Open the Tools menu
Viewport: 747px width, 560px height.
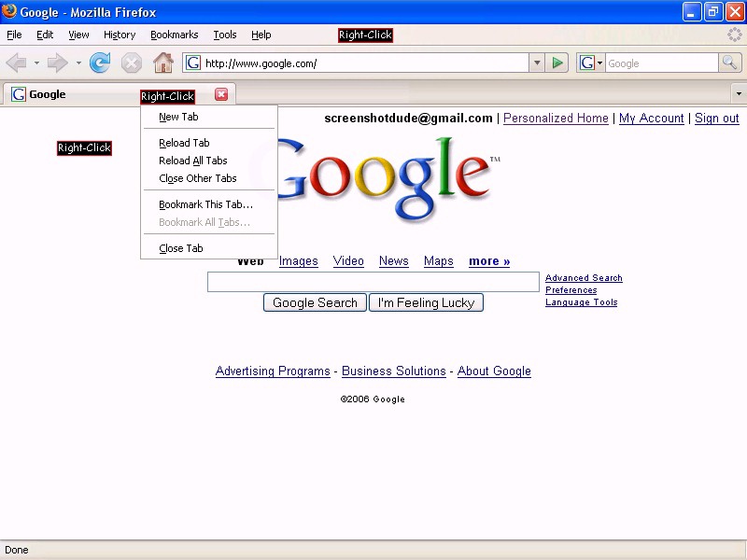[x=225, y=35]
